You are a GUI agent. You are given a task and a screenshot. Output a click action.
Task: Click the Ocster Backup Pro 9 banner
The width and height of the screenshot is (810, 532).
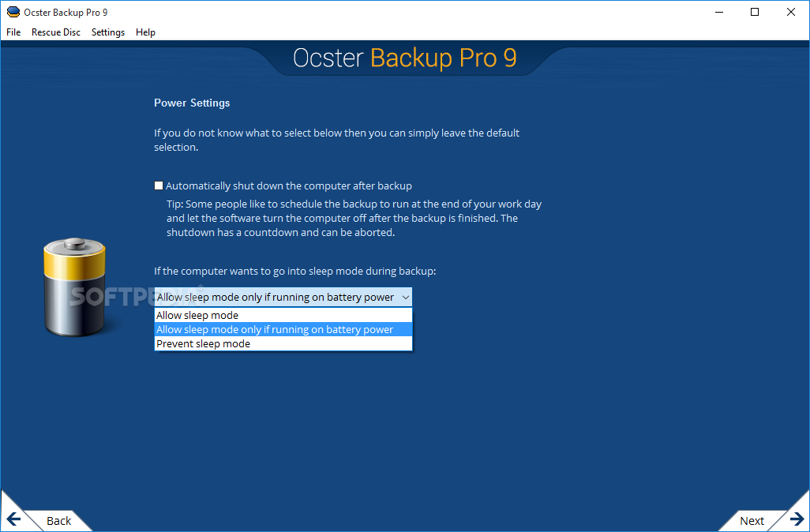(405, 58)
